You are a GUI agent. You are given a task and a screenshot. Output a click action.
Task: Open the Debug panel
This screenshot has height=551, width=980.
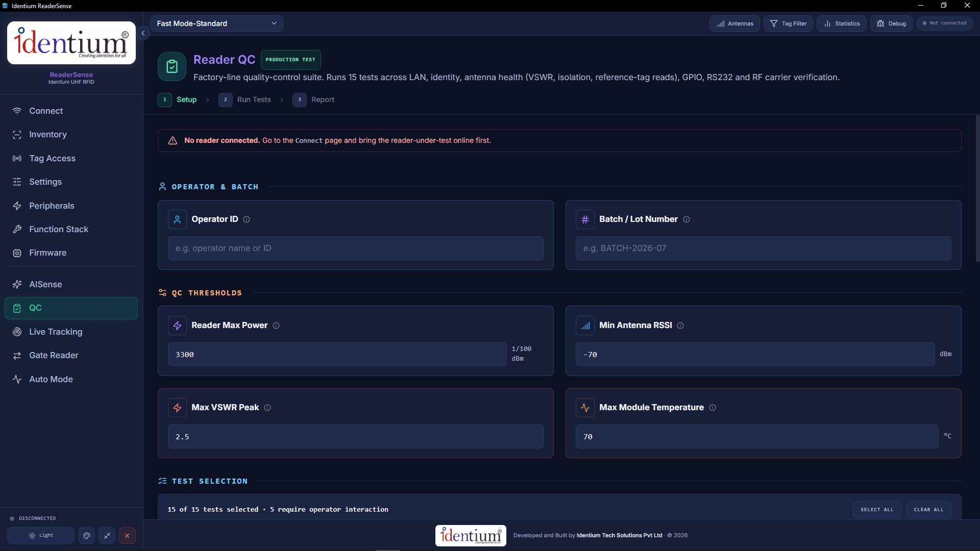(x=891, y=23)
